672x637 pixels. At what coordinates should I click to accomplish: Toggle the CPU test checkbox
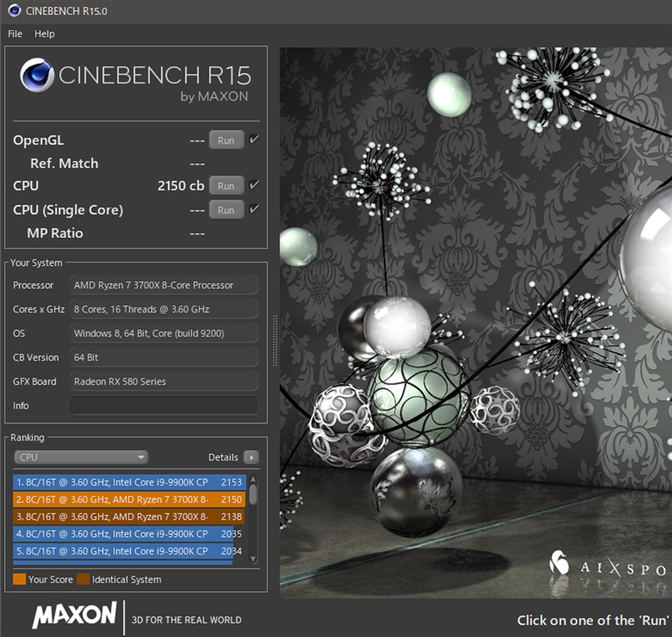(x=254, y=185)
